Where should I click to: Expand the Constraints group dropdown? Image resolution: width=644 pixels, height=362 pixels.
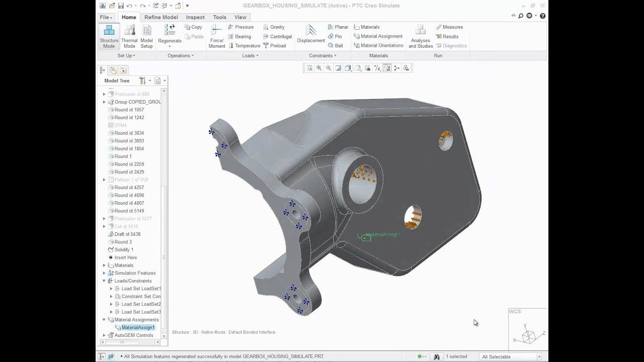tap(323, 56)
